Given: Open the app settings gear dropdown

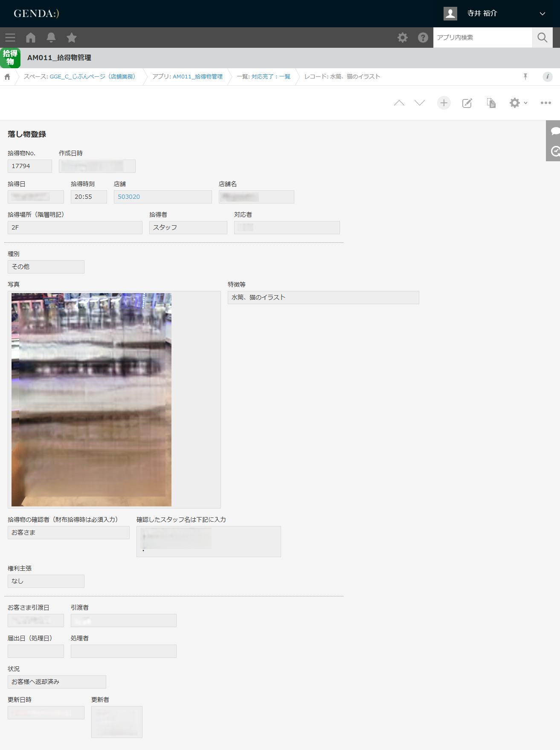Looking at the screenshot, I should tap(518, 103).
